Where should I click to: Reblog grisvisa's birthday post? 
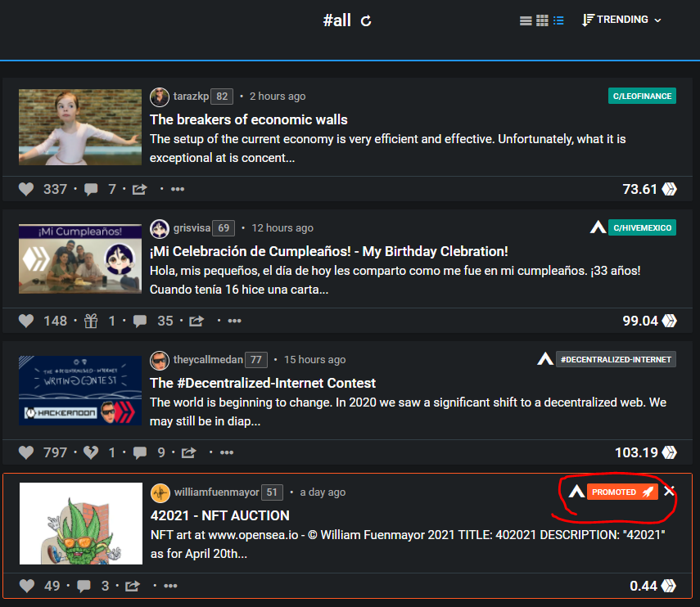pyautogui.click(x=196, y=321)
